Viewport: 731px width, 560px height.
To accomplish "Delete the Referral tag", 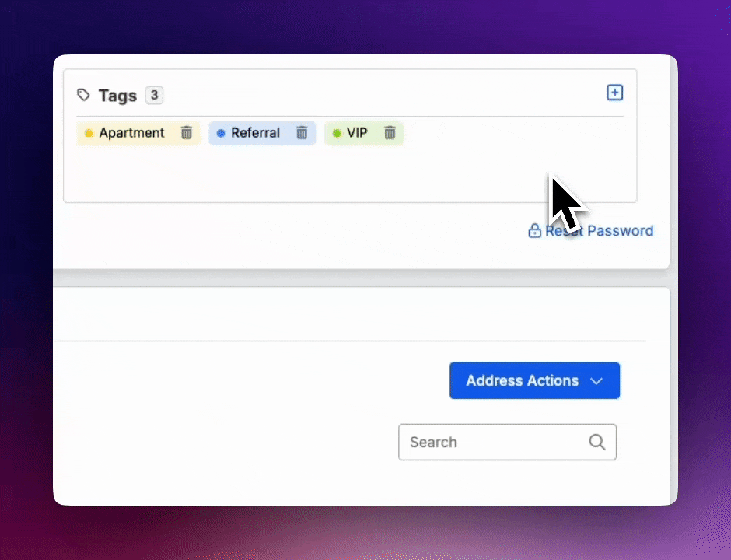I will tap(302, 133).
